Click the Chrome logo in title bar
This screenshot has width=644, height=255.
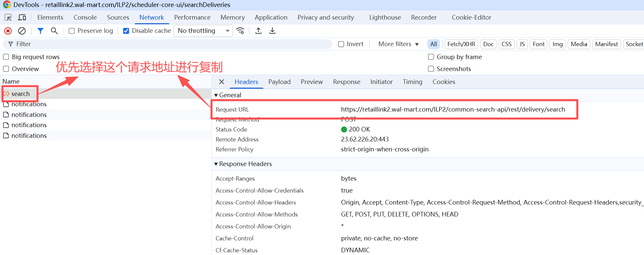tap(7, 5)
